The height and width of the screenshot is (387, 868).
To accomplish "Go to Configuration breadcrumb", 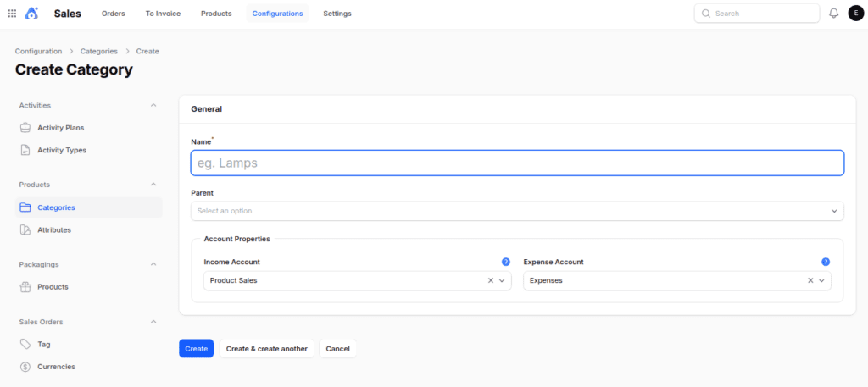I will [39, 51].
